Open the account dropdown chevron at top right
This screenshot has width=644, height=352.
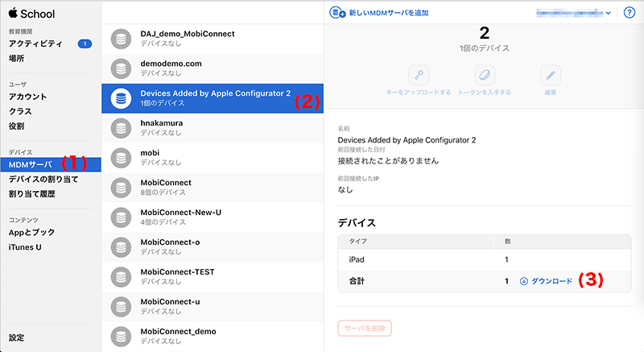pos(609,13)
